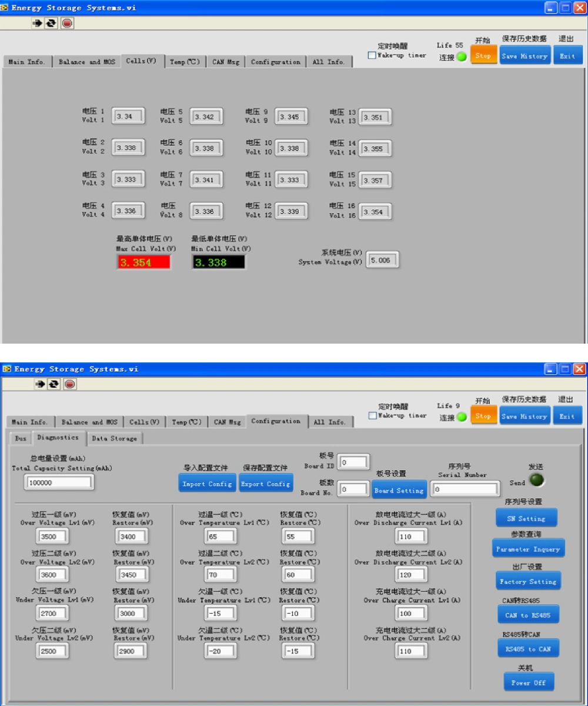Click the Import Config button
Viewport: 588px width, 706px height.
point(207,483)
